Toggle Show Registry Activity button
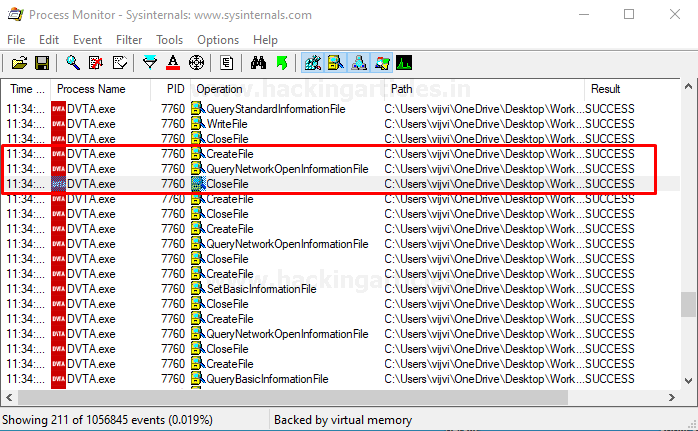 [x=312, y=63]
